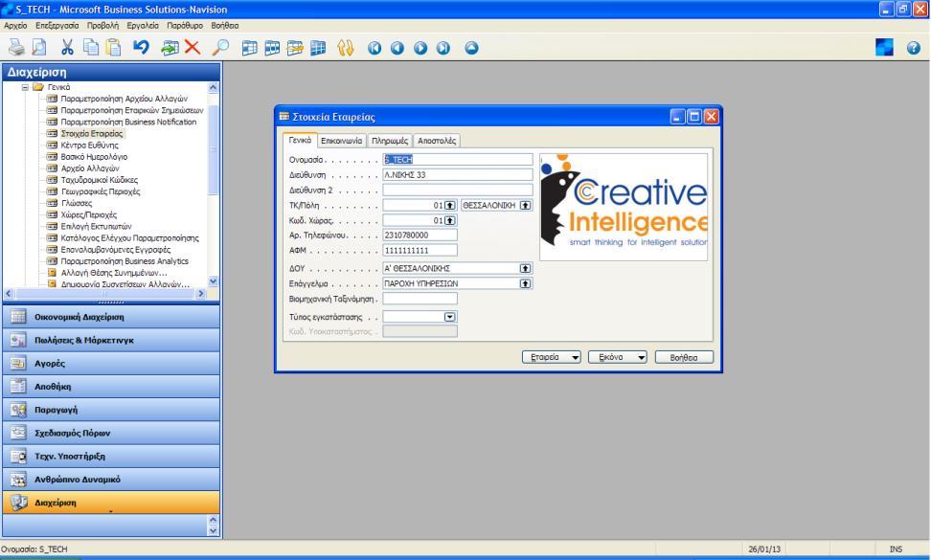The height and width of the screenshot is (560, 931).
Task: Click the Αρ. Τηλεφώνου field
Action: click(420, 235)
